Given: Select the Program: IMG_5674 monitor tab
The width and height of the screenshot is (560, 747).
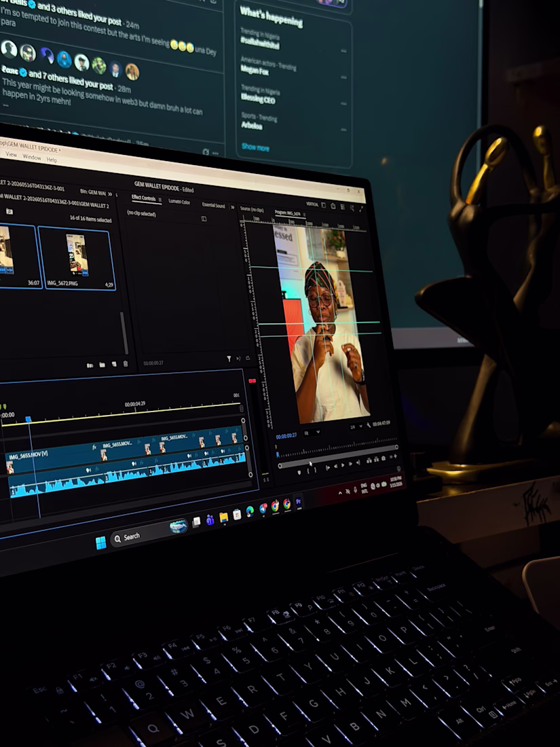Looking at the screenshot, I should point(287,213).
